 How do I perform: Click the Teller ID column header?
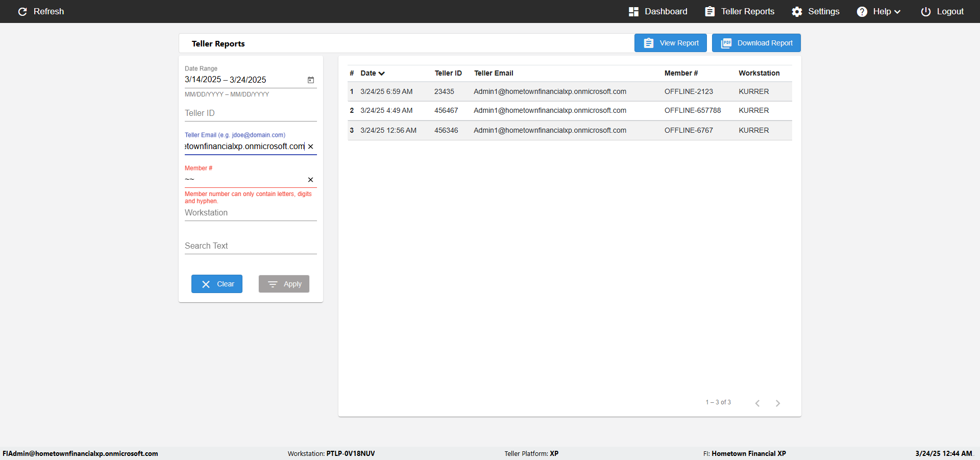coord(448,73)
